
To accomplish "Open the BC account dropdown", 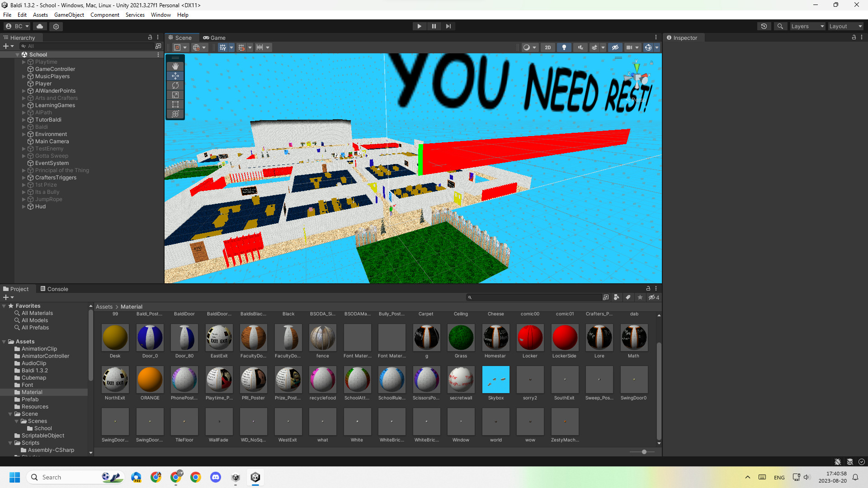I will [x=17, y=26].
